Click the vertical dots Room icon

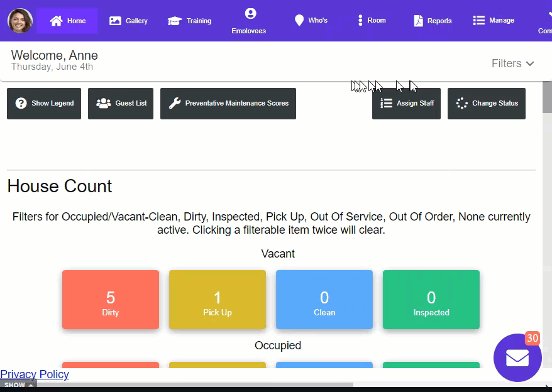click(360, 20)
